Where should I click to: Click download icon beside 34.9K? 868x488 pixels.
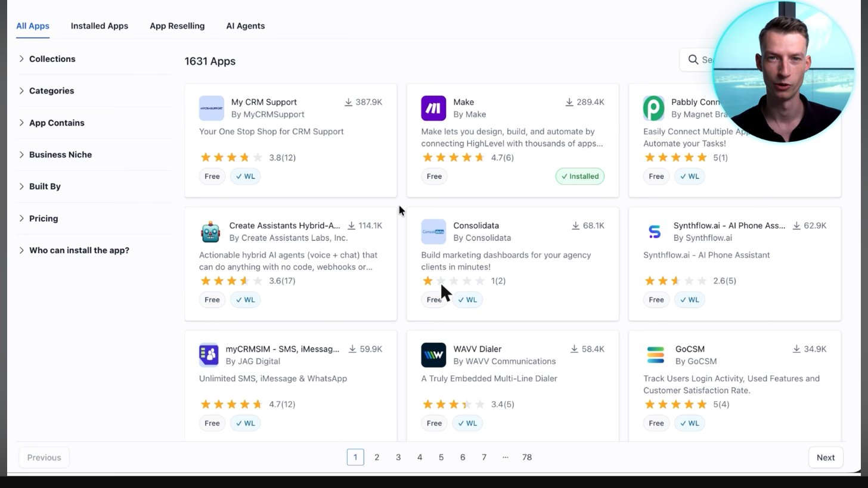796,349
